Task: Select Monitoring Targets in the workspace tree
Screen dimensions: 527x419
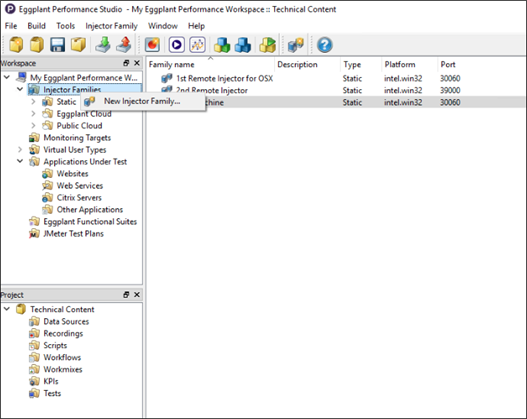Action: click(x=77, y=138)
